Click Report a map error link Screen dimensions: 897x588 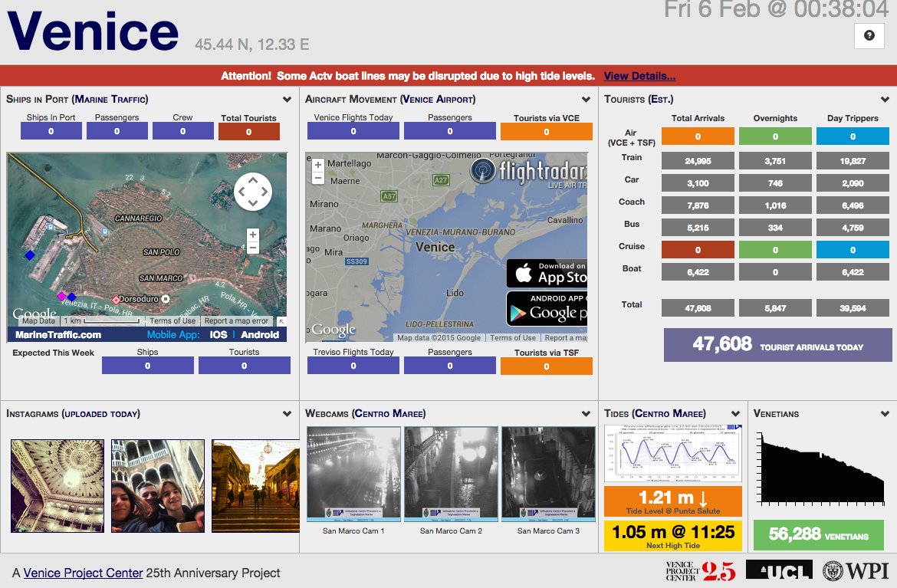click(x=236, y=321)
